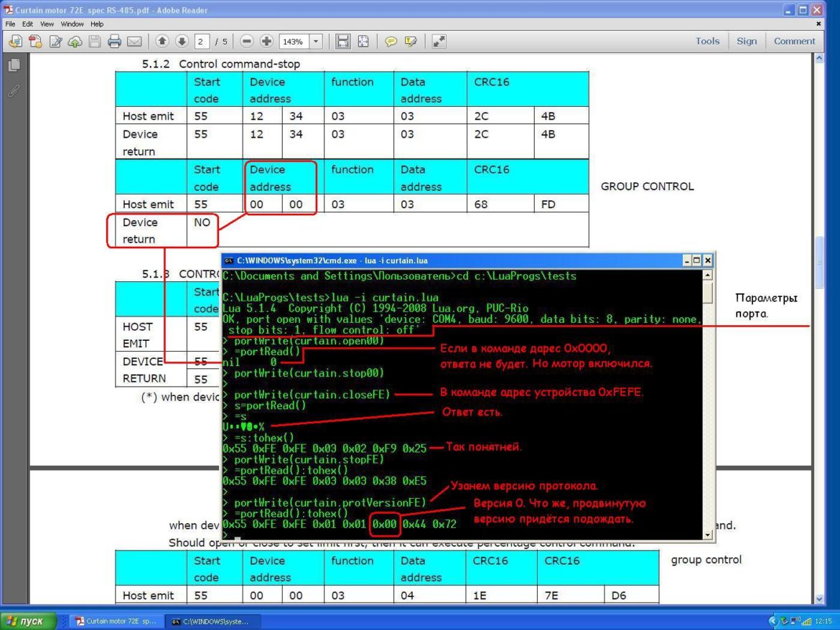Image resolution: width=840 pixels, height=630 pixels.
Task: Go to next page with down arrow
Action: tap(182, 41)
